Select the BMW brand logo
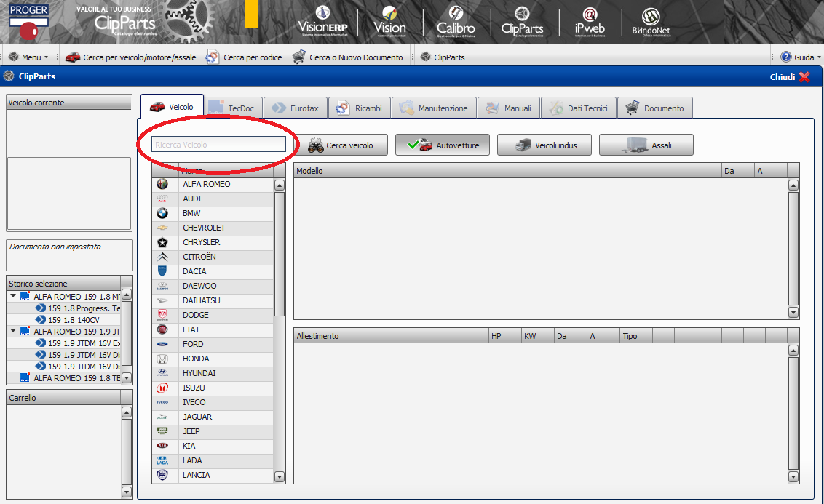This screenshot has height=504, width=824. [162, 213]
